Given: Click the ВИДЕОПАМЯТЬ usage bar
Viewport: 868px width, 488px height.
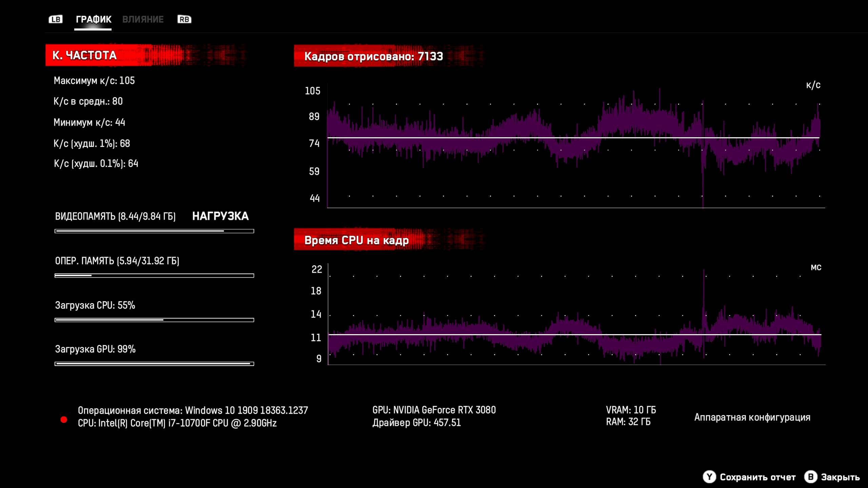Looking at the screenshot, I should pyautogui.click(x=154, y=231).
